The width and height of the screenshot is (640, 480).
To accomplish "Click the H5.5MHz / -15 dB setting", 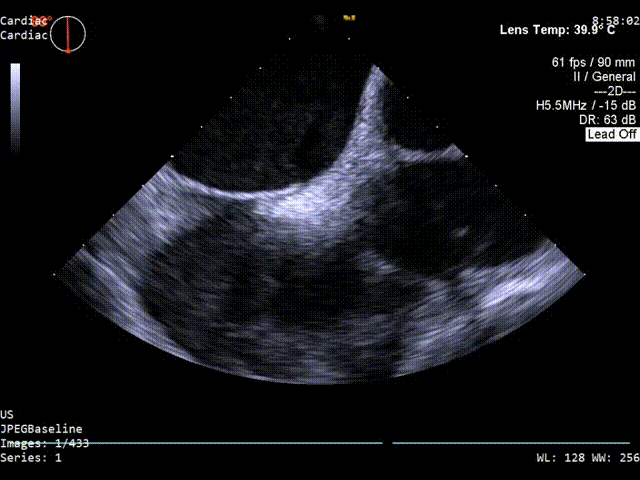I will [586, 105].
